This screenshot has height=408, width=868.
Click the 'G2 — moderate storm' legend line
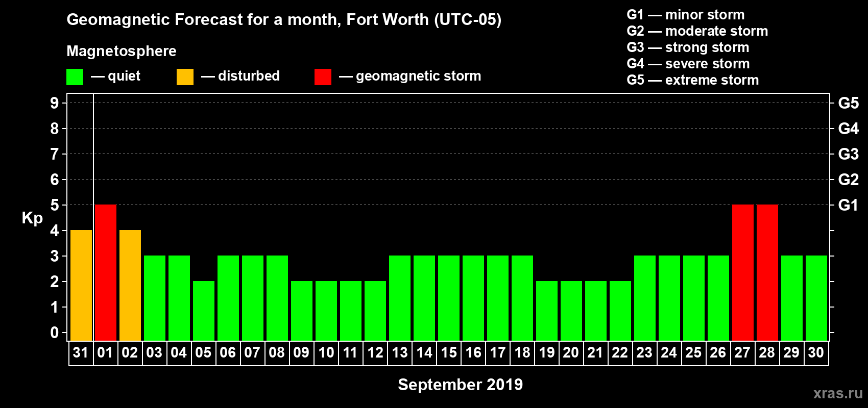pyautogui.click(x=697, y=31)
